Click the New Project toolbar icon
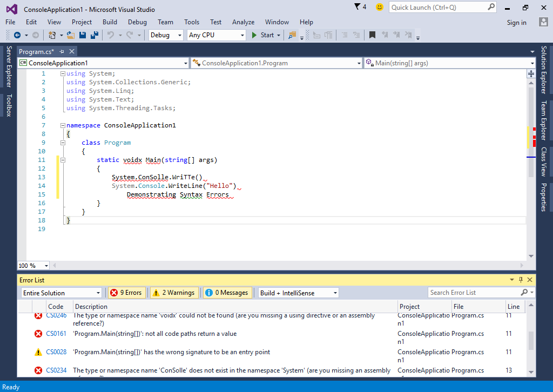This screenshot has height=392, width=553. pyautogui.click(x=52, y=35)
